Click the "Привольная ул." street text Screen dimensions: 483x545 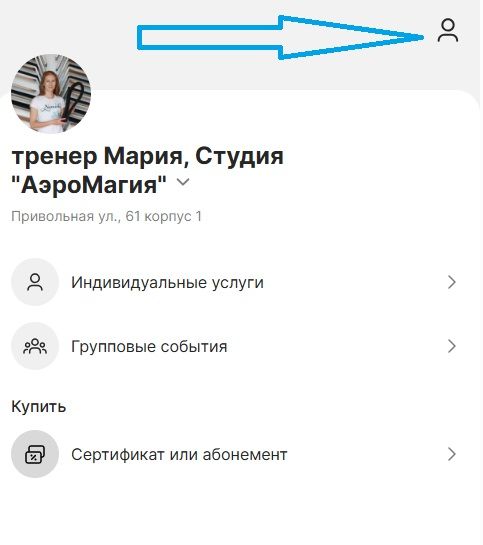click(66, 217)
